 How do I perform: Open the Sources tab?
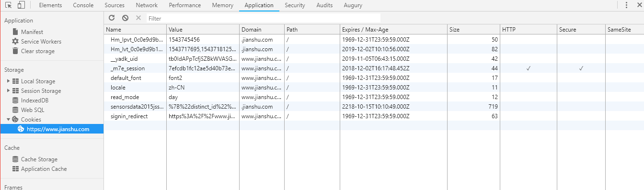[114, 5]
